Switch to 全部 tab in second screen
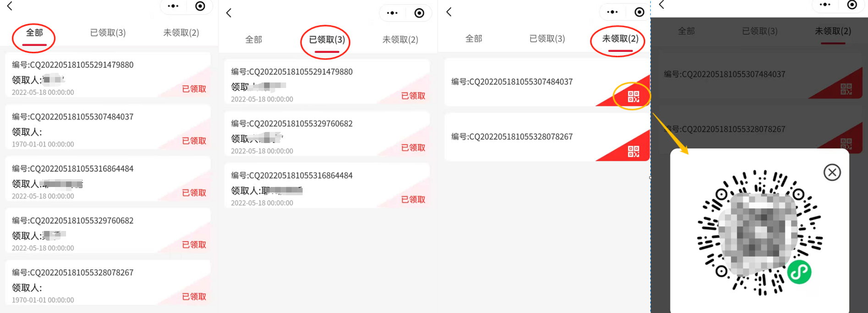Screen dimensions: 868x313 (254, 40)
